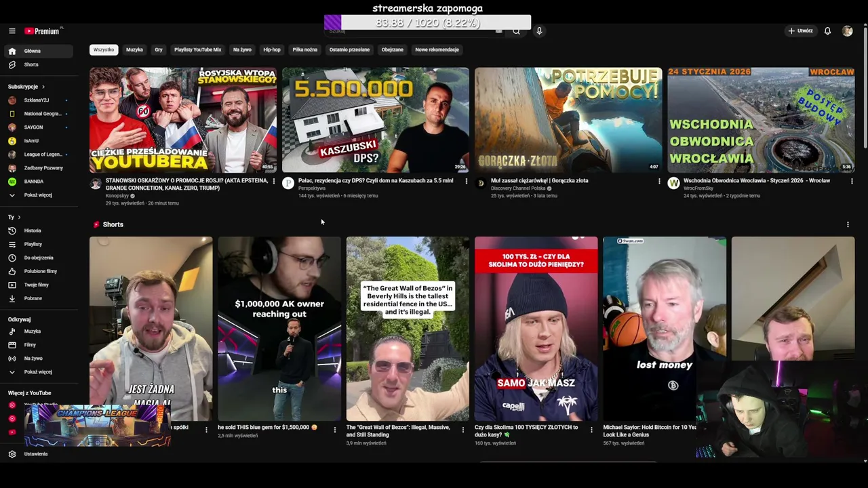Click the search magnifier button
Image resolution: width=868 pixels, height=488 pixels.
click(516, 31)
